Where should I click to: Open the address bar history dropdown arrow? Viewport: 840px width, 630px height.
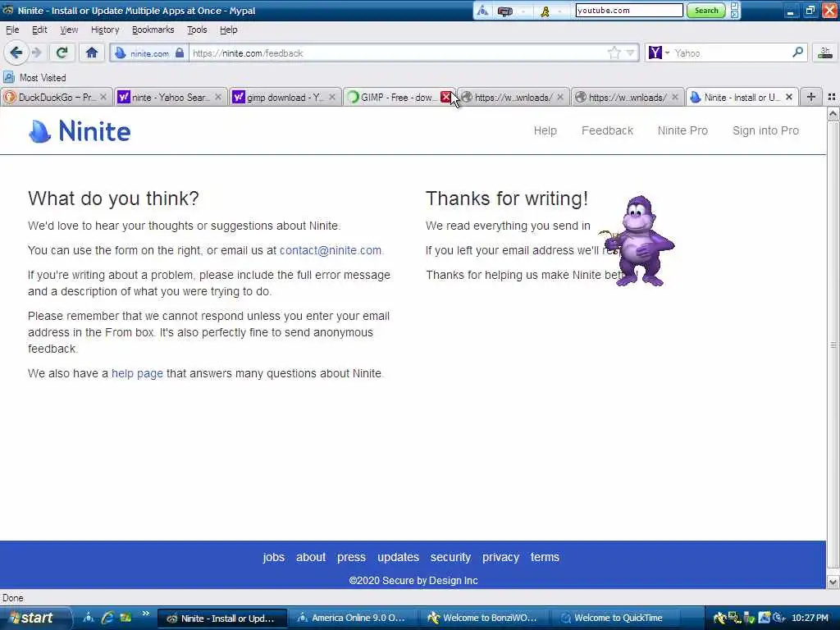tap(631, 53)
